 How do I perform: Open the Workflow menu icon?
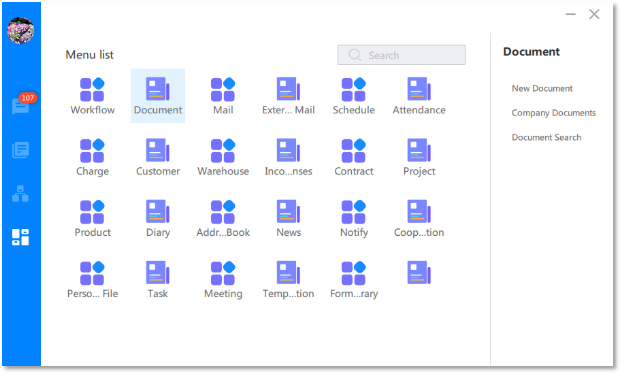click(x=92, y=90)
